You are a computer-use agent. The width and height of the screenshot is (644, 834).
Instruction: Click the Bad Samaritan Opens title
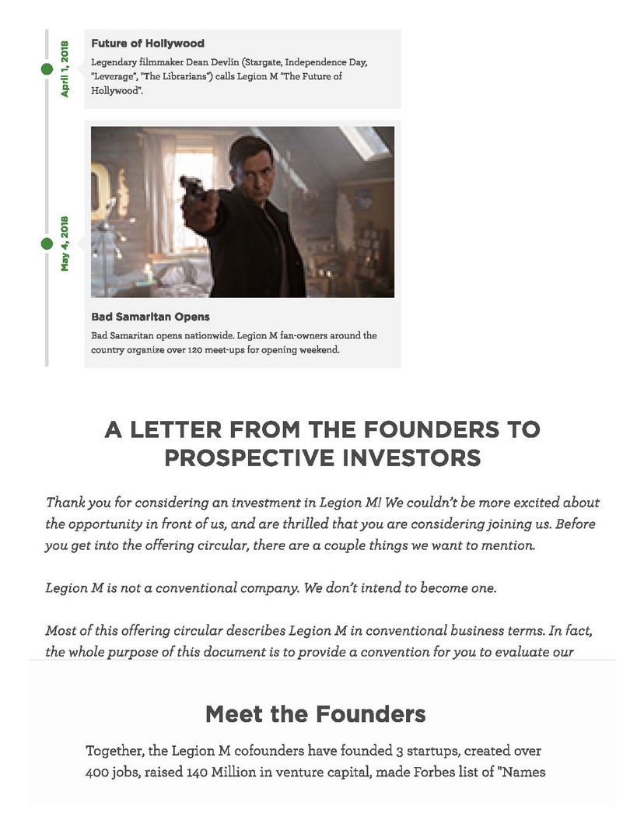150,317
